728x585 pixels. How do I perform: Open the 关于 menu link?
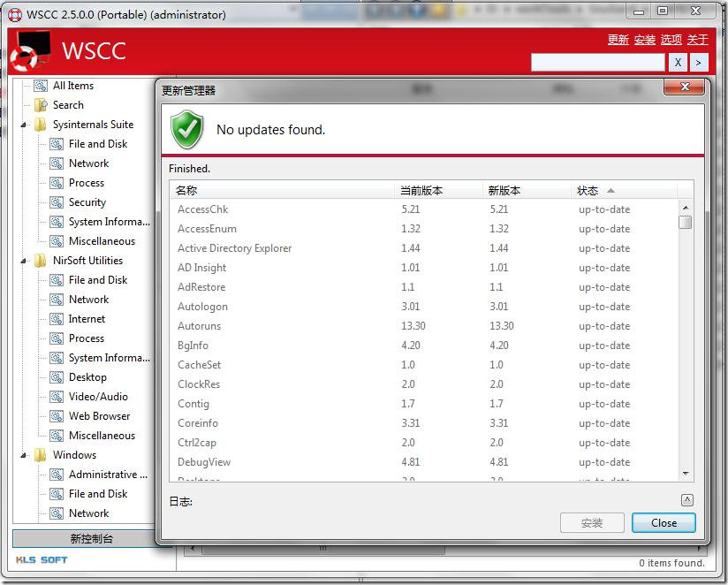click(697, 40)
